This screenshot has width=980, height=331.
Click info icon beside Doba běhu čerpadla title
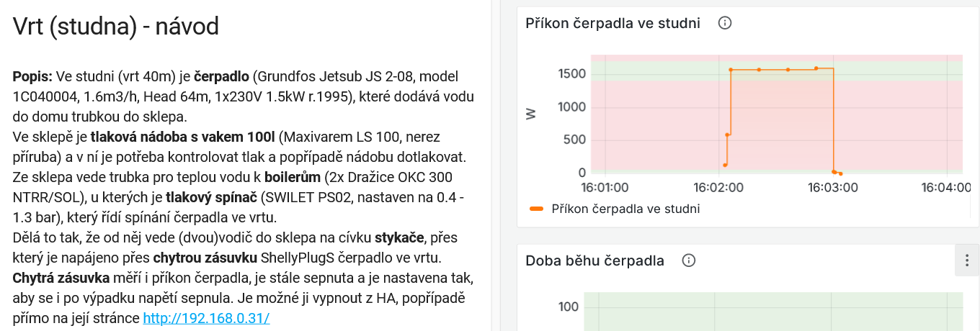click(689, 260)
